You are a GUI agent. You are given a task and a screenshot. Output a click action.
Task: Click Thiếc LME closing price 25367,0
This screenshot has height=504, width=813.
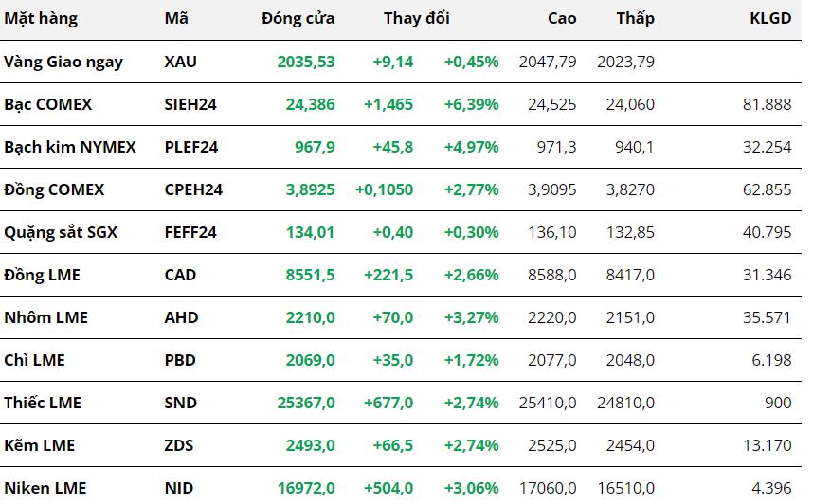pos(306,403)
